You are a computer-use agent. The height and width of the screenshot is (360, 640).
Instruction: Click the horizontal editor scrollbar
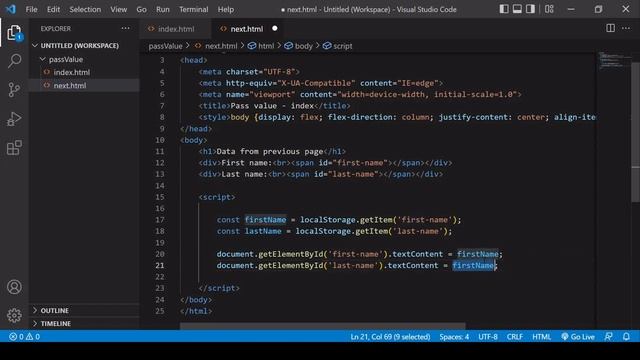[x=322, y=327]
